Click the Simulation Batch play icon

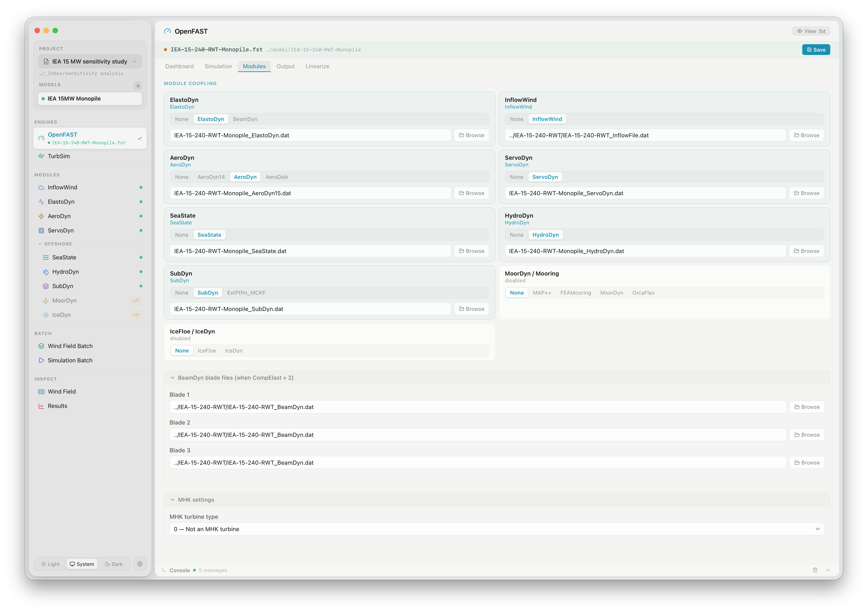(41, 360)
